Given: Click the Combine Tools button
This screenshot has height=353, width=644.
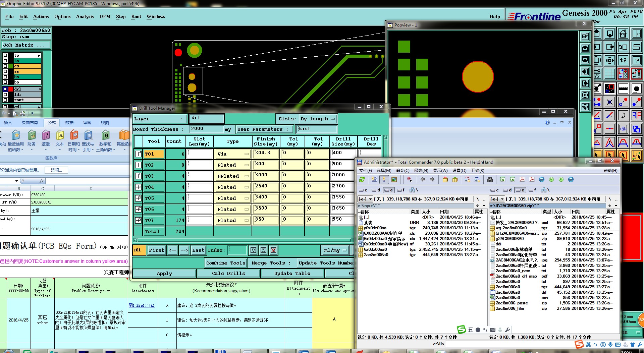Looking at the screenshot, I should click(226, 263).
